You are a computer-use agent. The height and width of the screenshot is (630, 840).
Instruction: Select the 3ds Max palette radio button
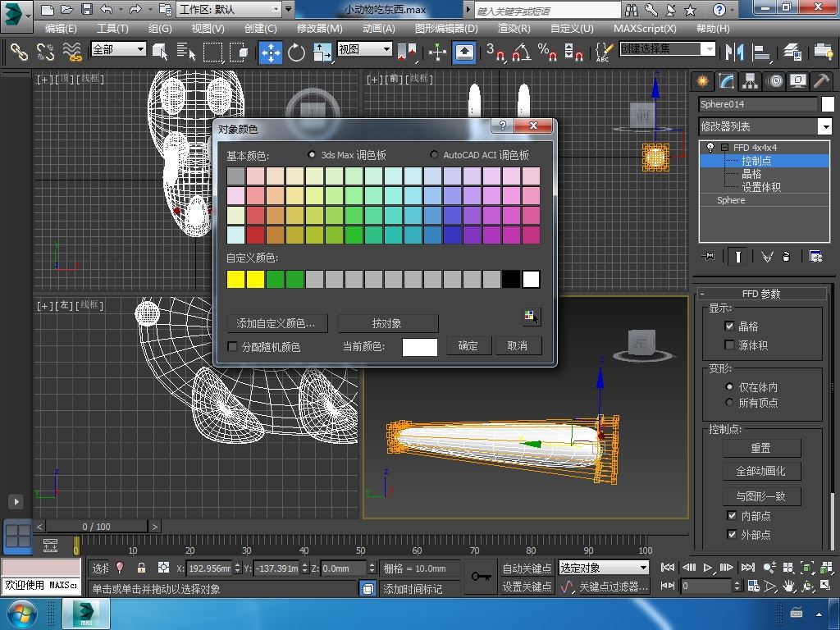311,154
